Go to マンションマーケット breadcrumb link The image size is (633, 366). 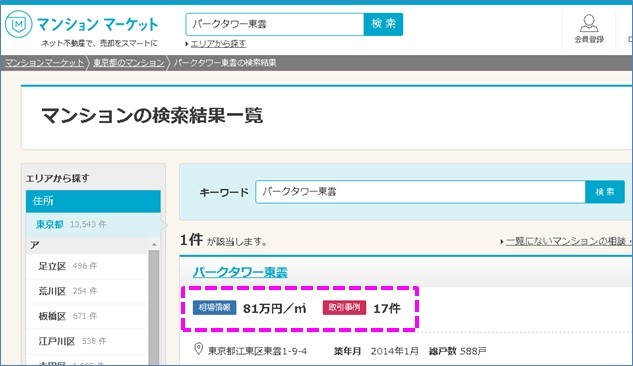[x=44, y=63]
